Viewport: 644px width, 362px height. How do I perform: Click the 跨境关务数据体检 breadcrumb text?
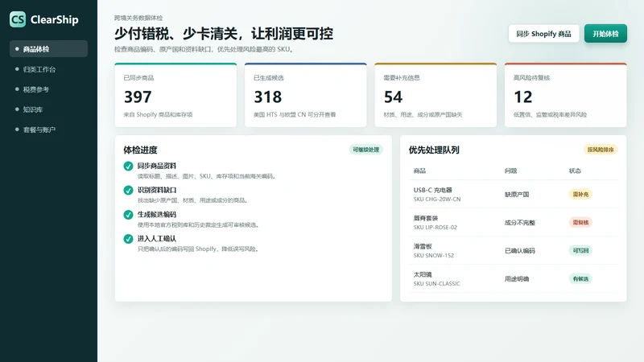coord(138,18)
